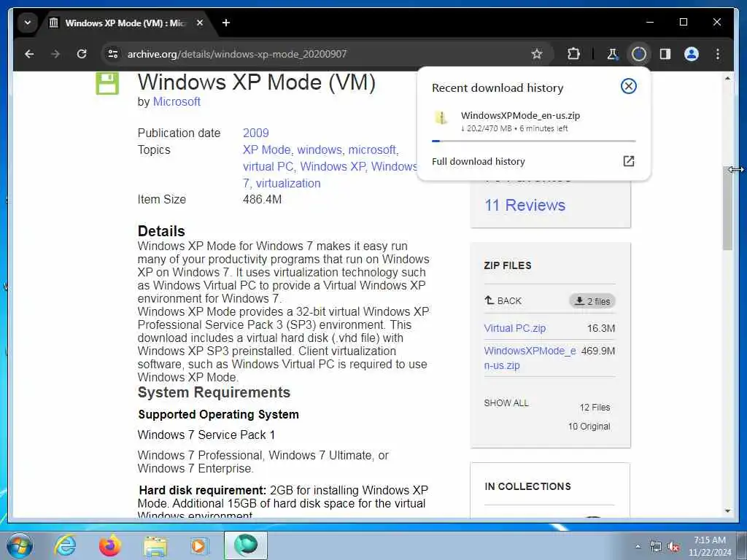Click the downloads progress icon in toolbar

pos(639,54)
